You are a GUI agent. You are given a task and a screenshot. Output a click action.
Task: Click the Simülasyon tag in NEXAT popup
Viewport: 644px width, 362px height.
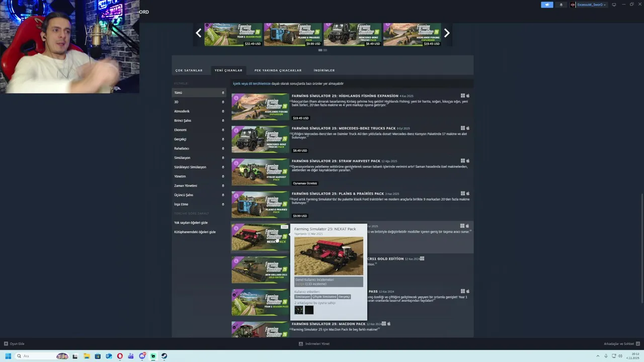(302, 297)
